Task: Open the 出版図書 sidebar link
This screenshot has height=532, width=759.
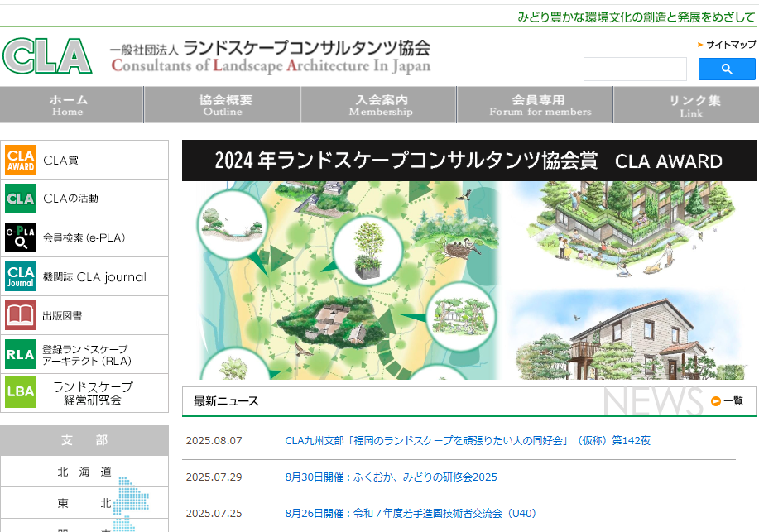Action: pyautogui.click(x=62, y=315)
